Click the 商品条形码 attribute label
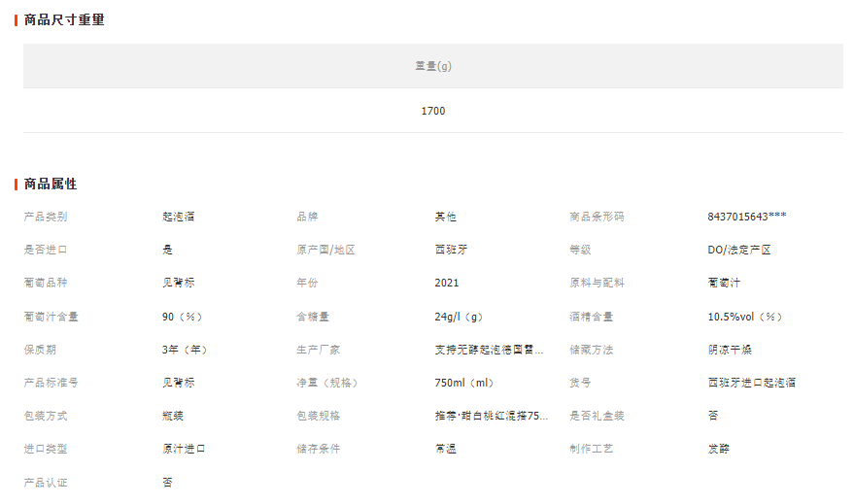This screenshot has width=854, height=504. [x=597, y=217]
